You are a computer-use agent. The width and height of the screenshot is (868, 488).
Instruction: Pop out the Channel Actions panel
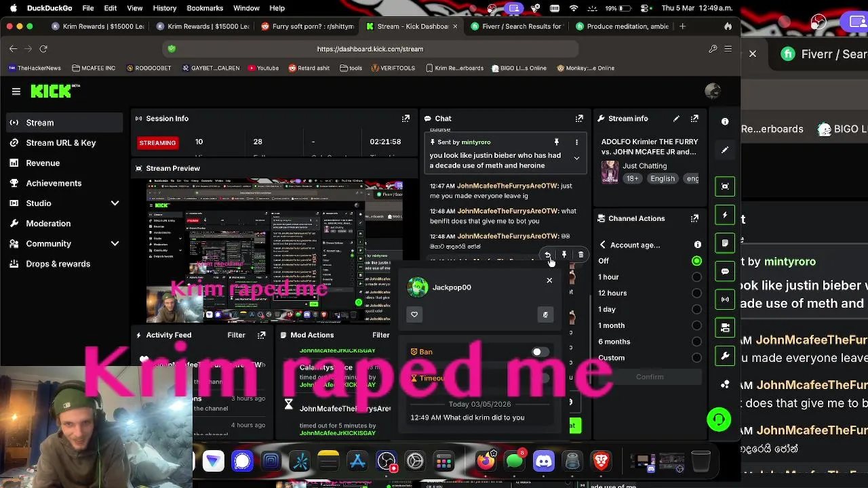pos(694,218)
